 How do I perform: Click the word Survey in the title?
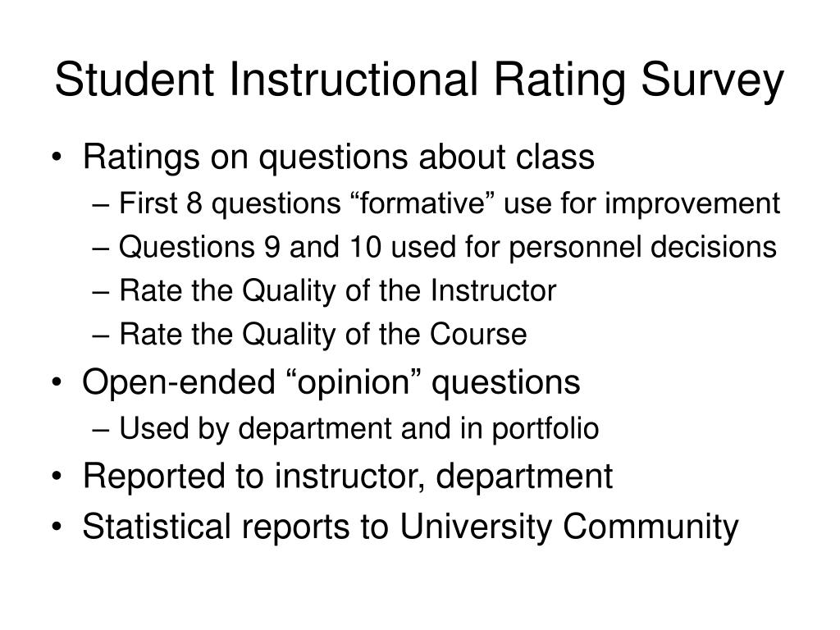[x=713, y=81]
